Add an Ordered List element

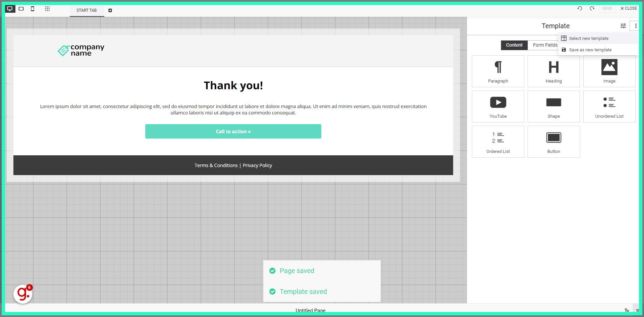pos(498,142)
